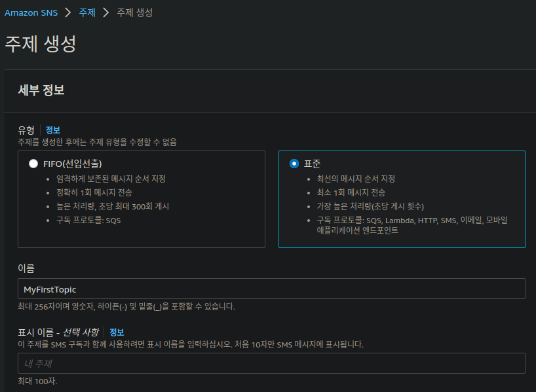The width and height of the screenshot is (536, 392).
Task: Click the text '높은 처리량, 초당 최대 300회 게시'
Action: coord(113,207)
